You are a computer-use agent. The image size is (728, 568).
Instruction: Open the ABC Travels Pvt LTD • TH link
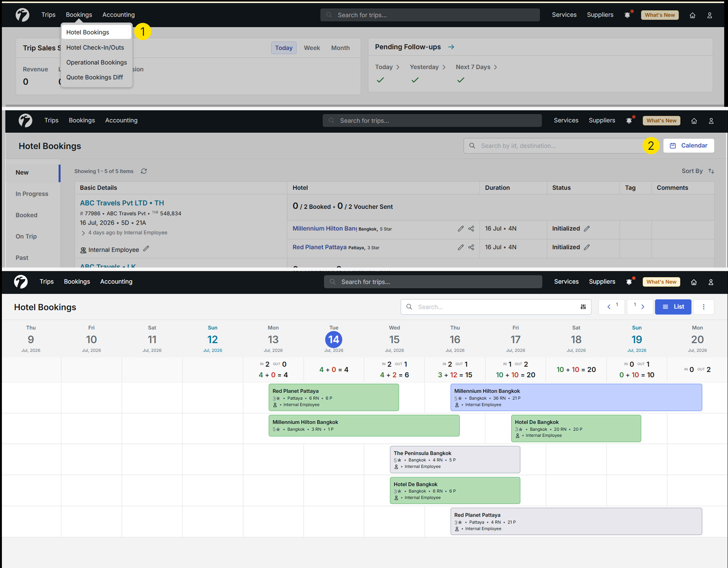(122, 203)
